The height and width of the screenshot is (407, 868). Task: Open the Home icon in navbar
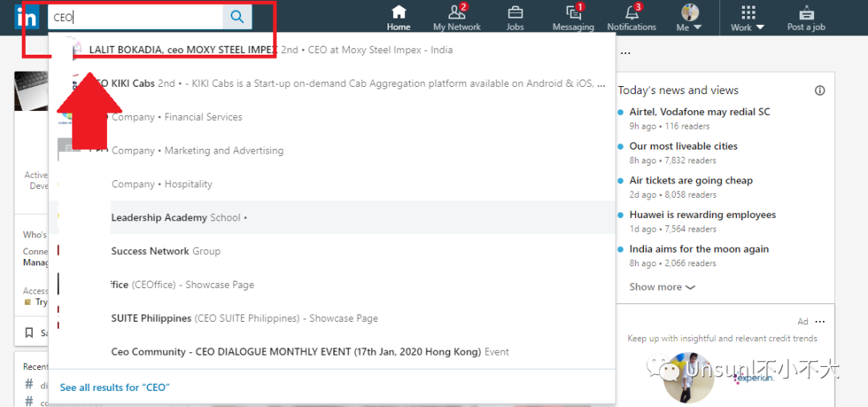click(x=399, y=12)
